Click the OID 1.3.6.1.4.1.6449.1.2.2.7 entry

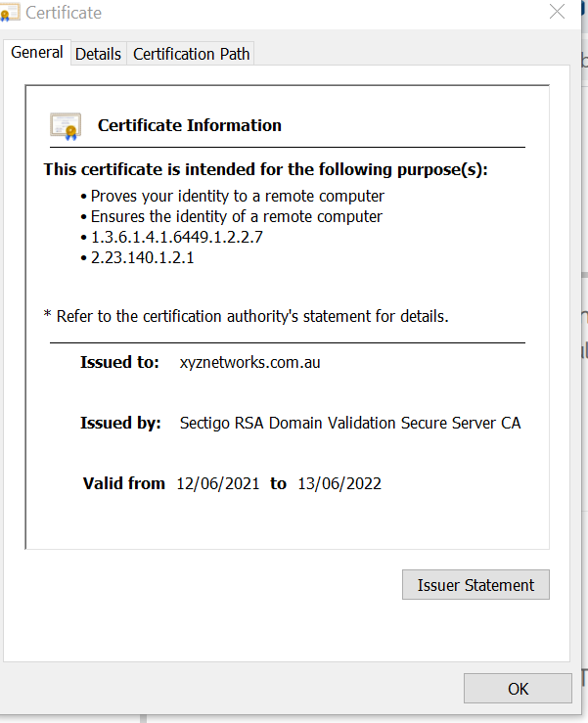pos(177,237)
